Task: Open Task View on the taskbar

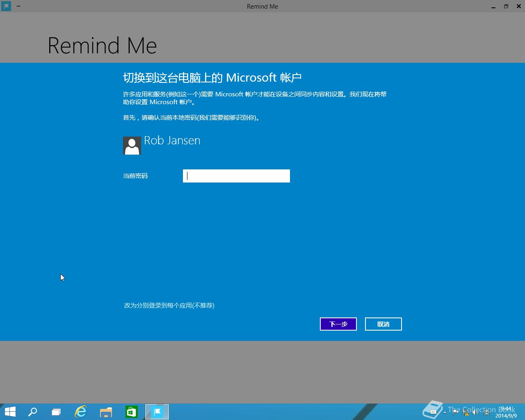Action: [56, 412]
